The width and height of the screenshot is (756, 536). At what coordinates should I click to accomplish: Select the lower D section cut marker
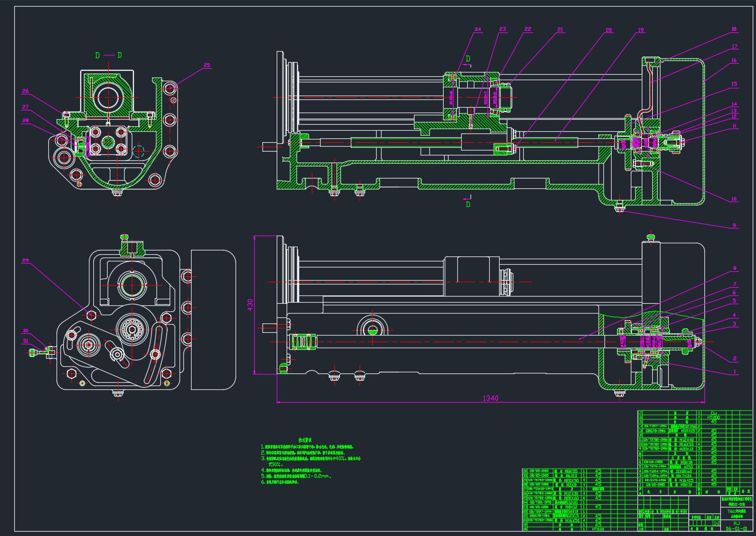click(468, 204)
